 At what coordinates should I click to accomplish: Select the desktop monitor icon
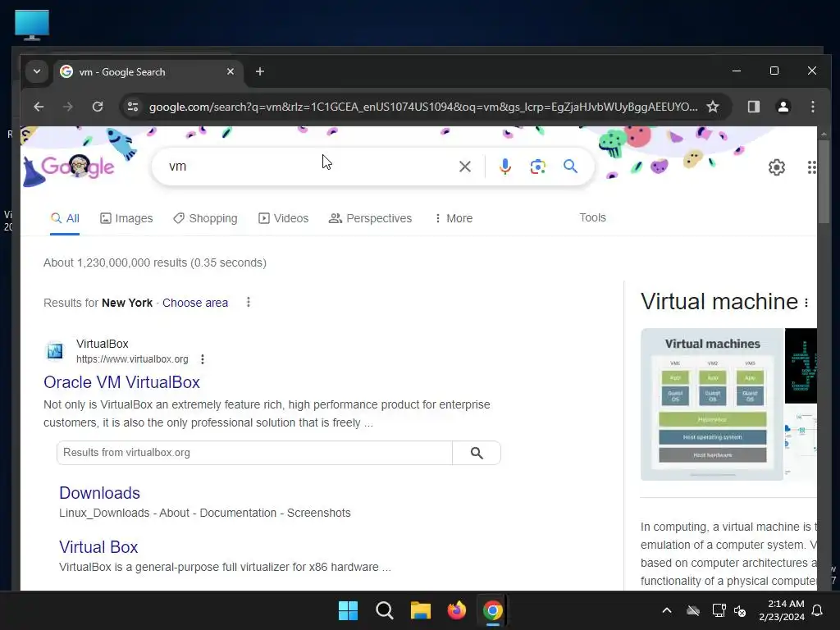pos(32,25)
